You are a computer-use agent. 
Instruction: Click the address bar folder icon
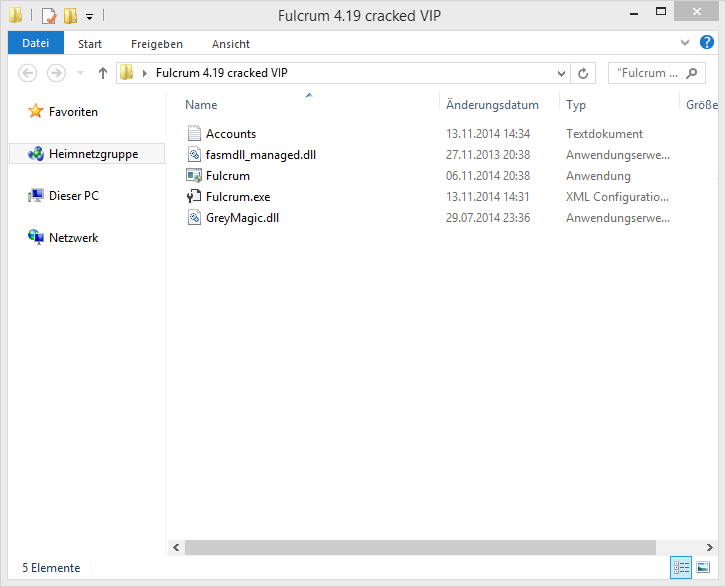click(x=126, y=73)
